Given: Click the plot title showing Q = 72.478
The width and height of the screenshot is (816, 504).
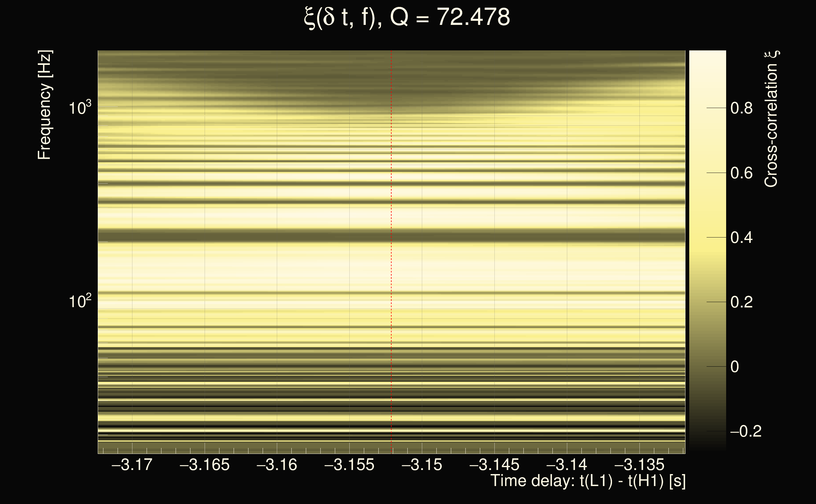Looking at the screenshot, I should pos(407,17).
